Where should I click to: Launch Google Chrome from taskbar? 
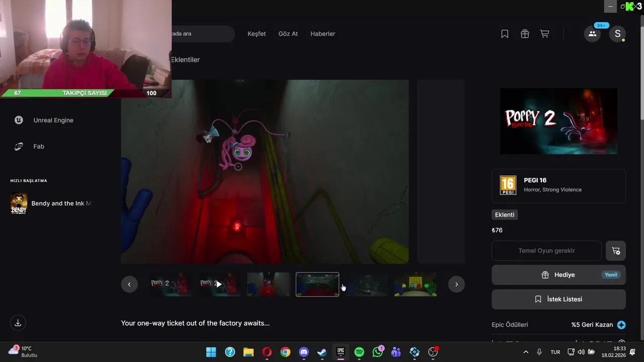pyautogui.click(x=285, y=352)
